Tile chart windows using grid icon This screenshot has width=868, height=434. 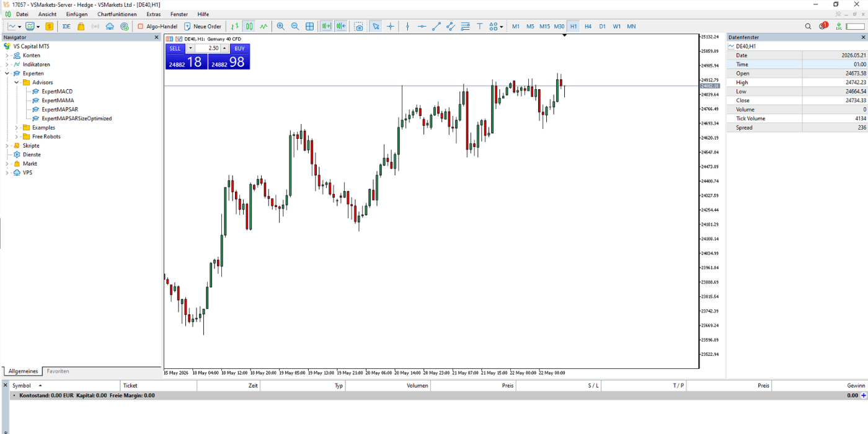pos(310,27)
